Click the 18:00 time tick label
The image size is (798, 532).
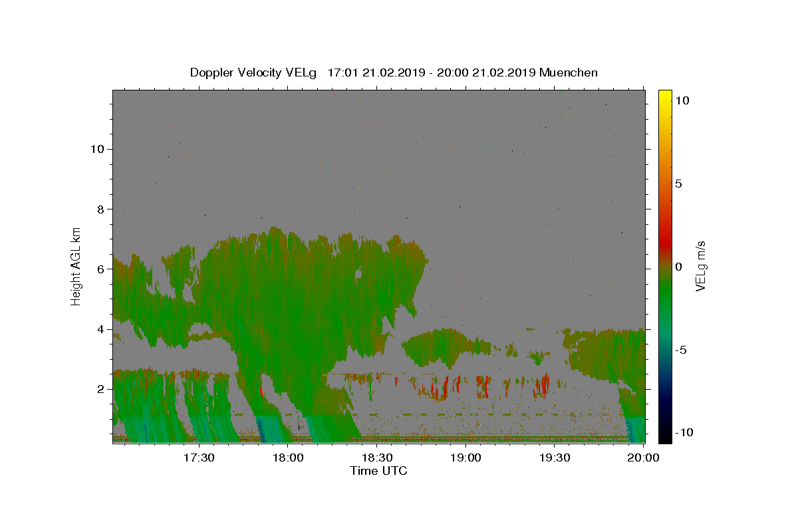(289, 458)
